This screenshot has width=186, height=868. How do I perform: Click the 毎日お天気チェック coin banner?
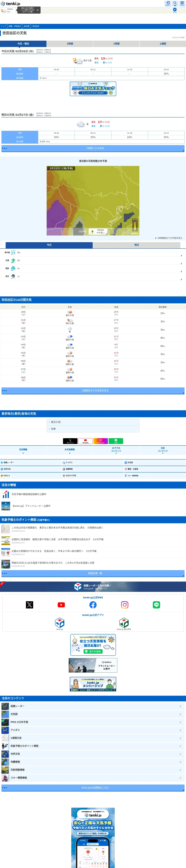coord(93,89)
